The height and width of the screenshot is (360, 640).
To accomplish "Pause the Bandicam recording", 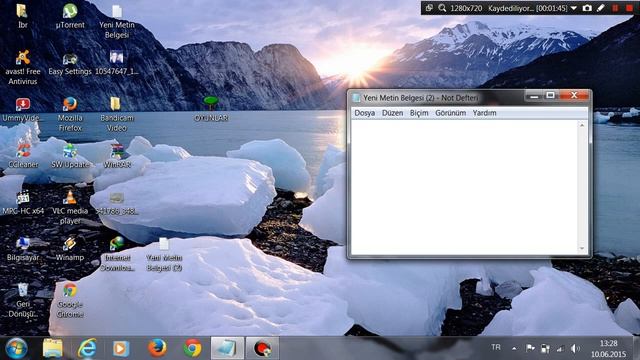I will pos(615,8).
